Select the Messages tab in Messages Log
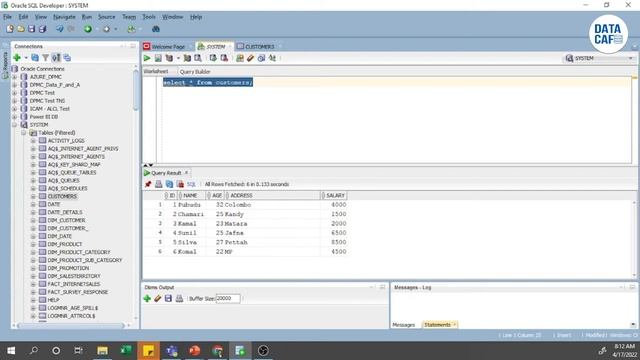Image resolution: width=640 pixels, height=360 pixels. [x=403, y=325]
